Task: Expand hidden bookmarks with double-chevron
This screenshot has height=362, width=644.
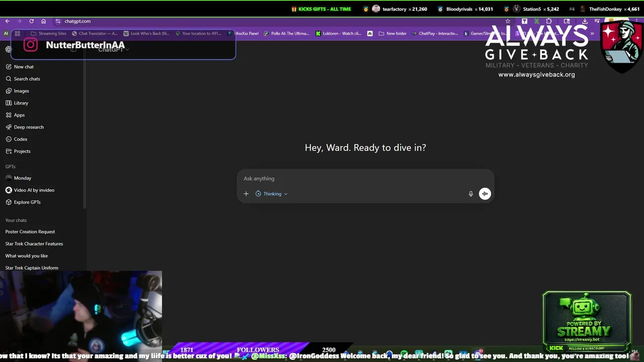Action: (592, 34)
